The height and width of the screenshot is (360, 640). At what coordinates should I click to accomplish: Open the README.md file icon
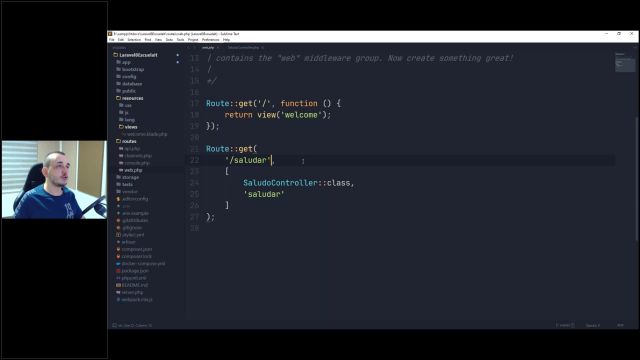tap(118, 285)
